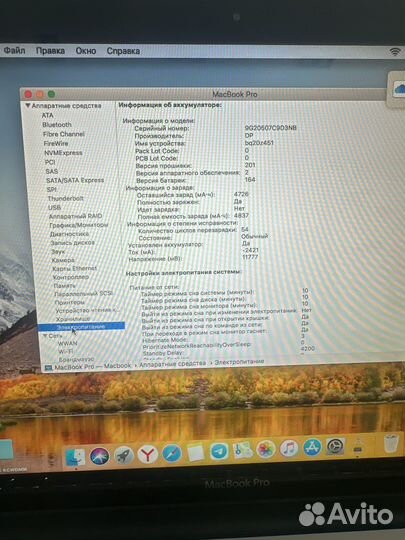The height and width of the screenshot is (540, 405).
Task: Select Аппаратный RAID in the sidebar
Action: point(75,216)
